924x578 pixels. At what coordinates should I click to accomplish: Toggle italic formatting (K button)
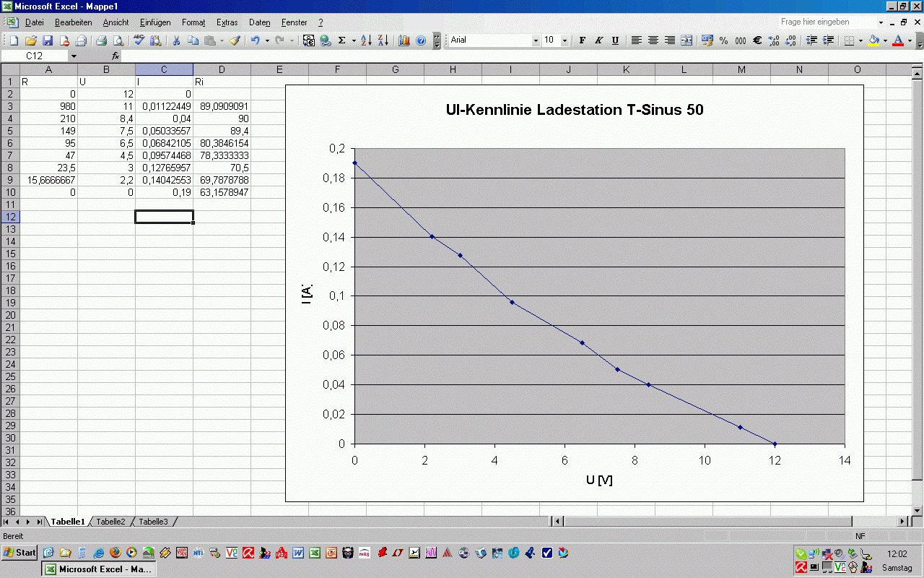(598, 40)
